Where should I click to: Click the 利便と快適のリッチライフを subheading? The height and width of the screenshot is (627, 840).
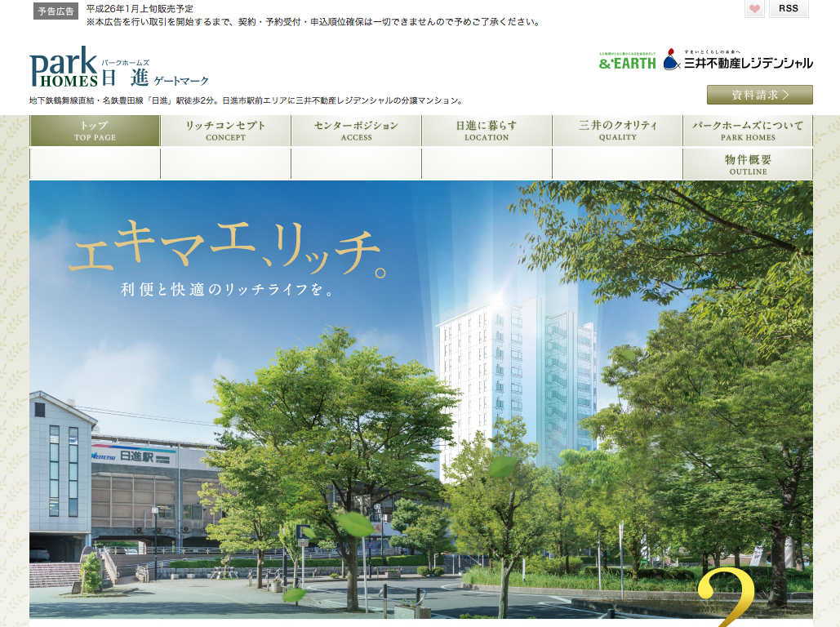[227, 290]
